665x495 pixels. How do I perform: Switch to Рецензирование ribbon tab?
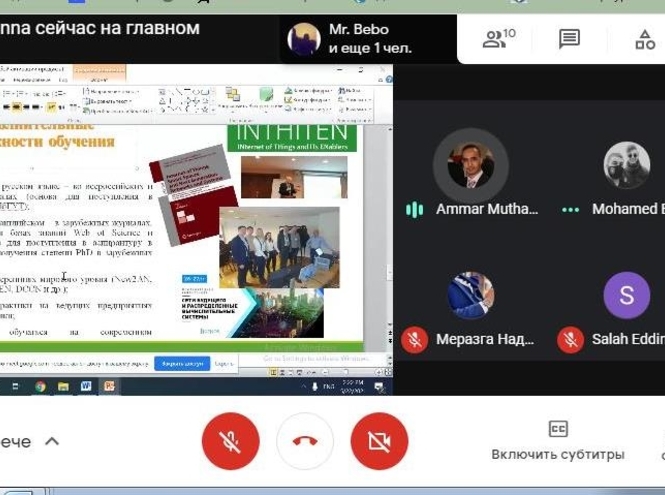tap(31, 80)
